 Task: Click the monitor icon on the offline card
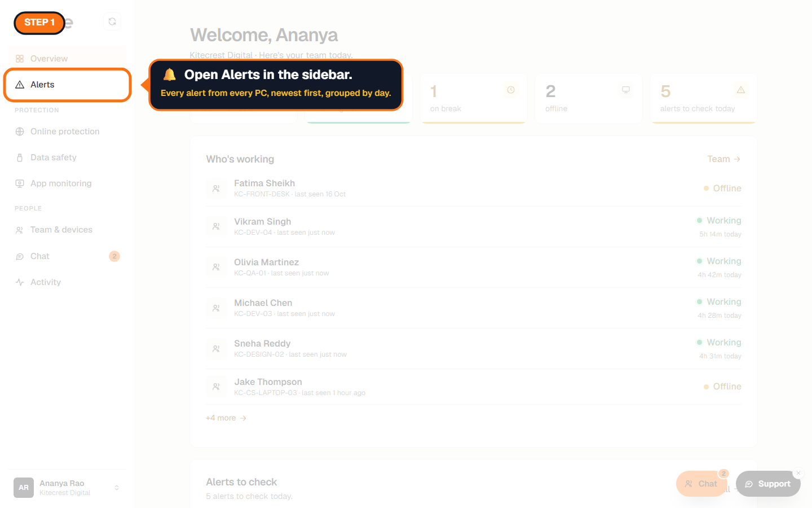click(626, 90)
